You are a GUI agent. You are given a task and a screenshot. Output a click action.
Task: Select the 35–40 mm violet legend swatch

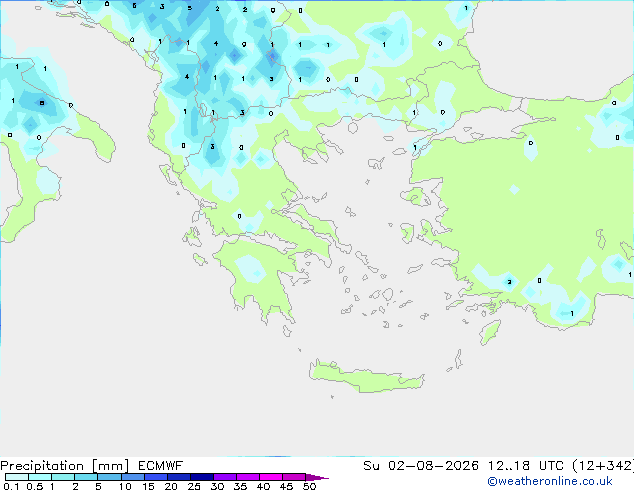(247, 477)
